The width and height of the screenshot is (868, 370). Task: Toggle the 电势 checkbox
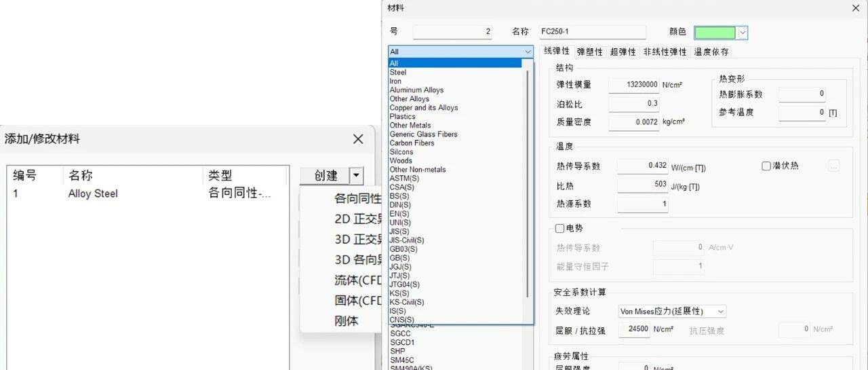[x=560, y=228]
